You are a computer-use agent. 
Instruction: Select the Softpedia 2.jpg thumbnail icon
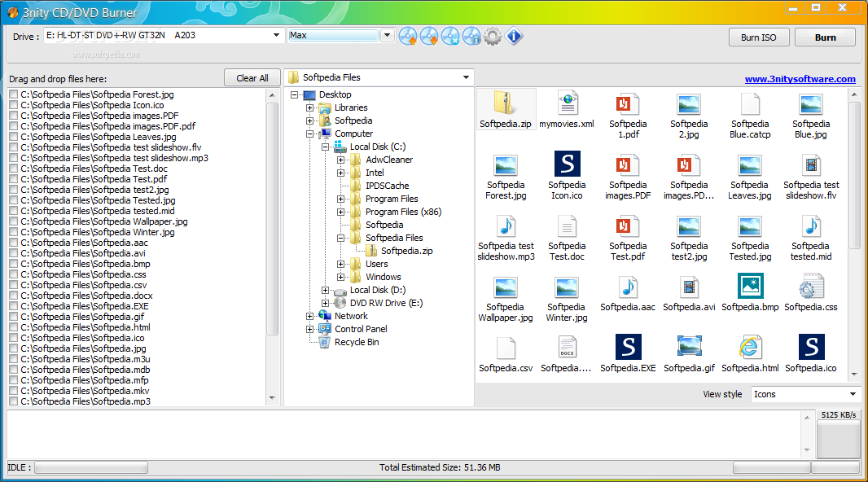[689, 104]
